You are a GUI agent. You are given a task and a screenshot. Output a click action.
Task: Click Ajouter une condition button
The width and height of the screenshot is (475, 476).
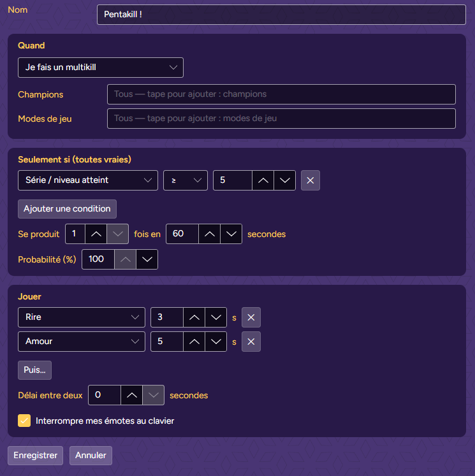click(x=67, y=209)
